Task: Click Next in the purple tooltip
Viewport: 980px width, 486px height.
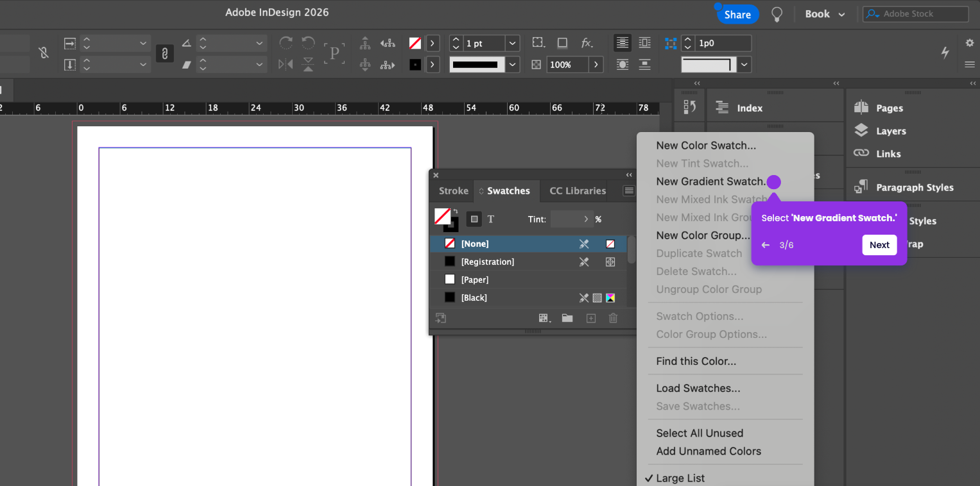Action: click(x=879, y=245)
